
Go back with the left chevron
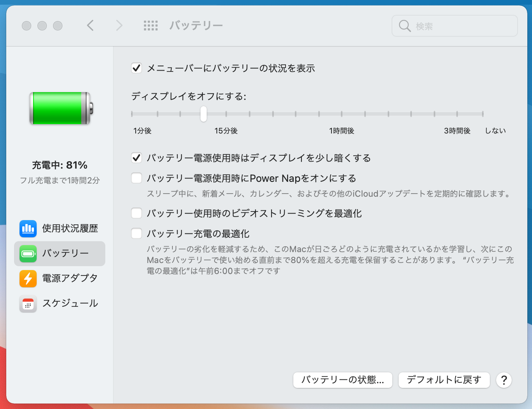[x=90, y=26]
